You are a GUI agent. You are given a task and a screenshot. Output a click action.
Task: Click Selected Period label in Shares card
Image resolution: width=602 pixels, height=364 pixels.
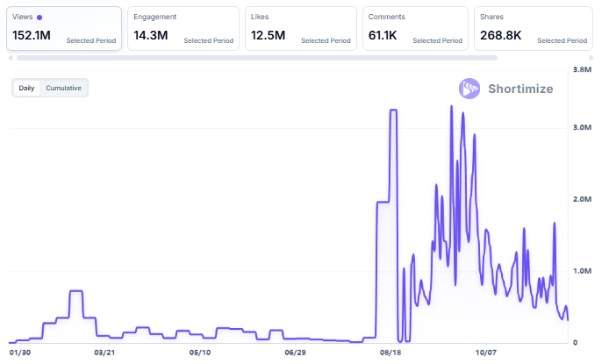[x=562, y=40]
